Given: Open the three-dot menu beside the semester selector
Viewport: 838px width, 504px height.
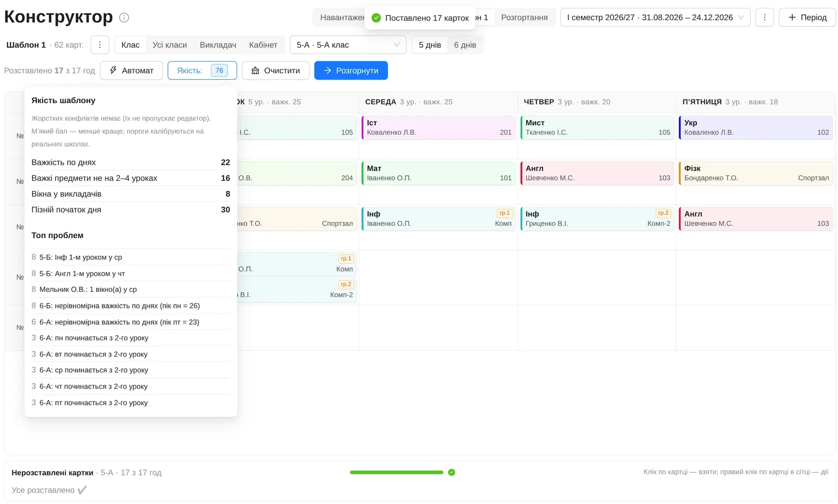Looking at the screenshot, I should [x=765, y=18].
